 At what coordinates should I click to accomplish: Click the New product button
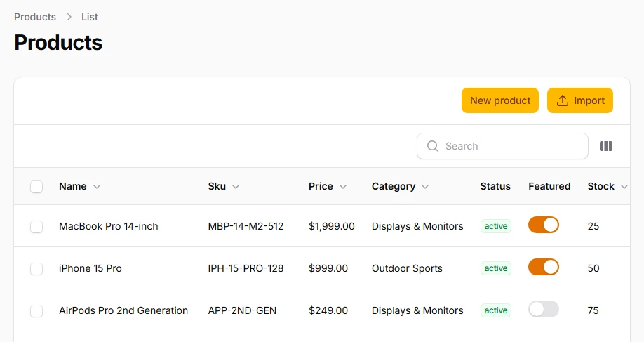[500, 100]
